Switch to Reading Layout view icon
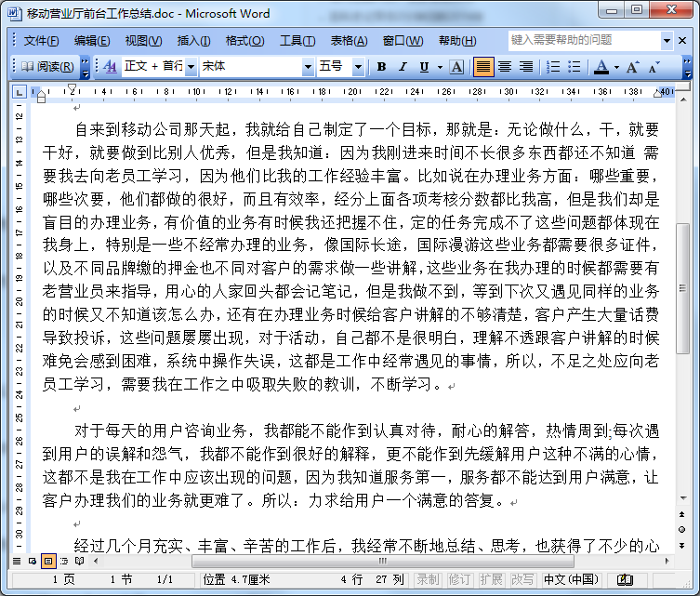 point(79,561)
